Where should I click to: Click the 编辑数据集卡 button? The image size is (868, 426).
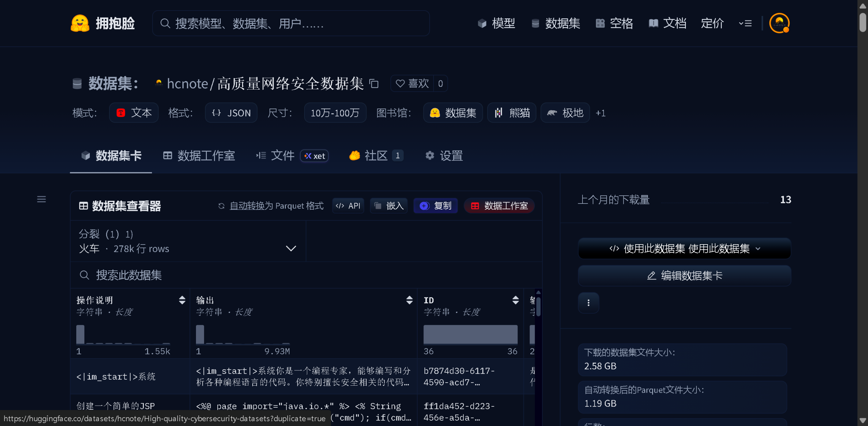pyautogui.click(x=684, y=275)
